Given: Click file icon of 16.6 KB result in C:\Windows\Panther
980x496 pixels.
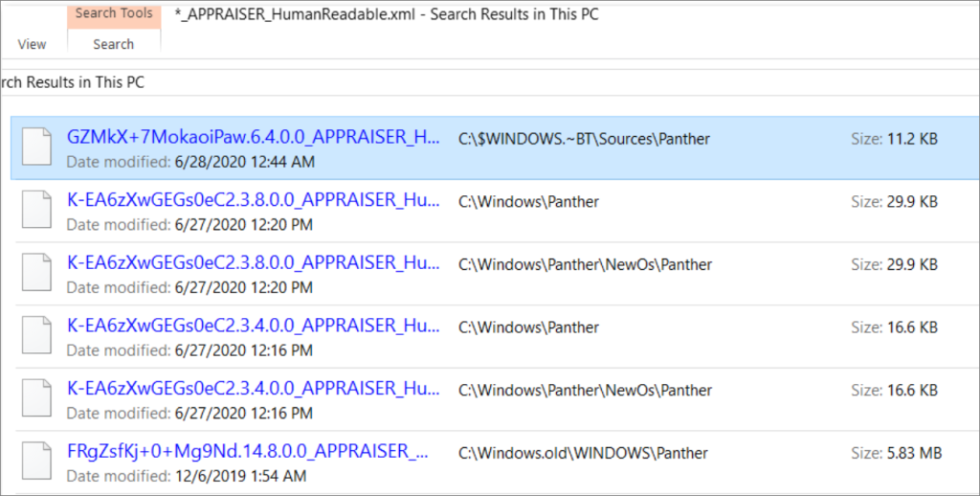Looking at the screenshot, I should (35, 338).
